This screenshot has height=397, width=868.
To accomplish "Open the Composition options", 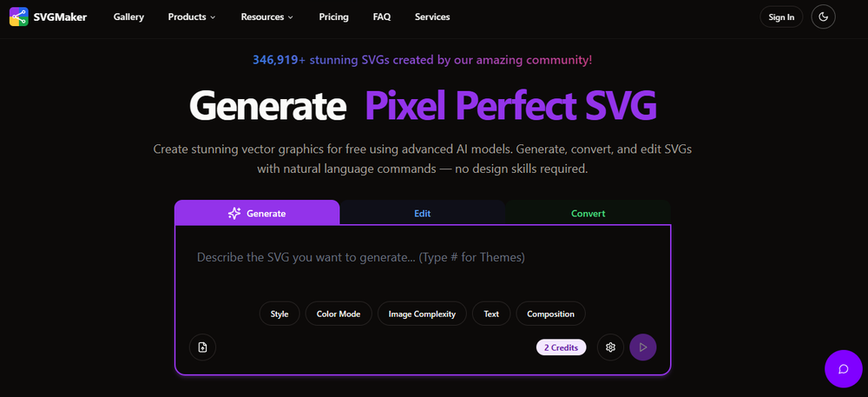I will pos(551,314).
